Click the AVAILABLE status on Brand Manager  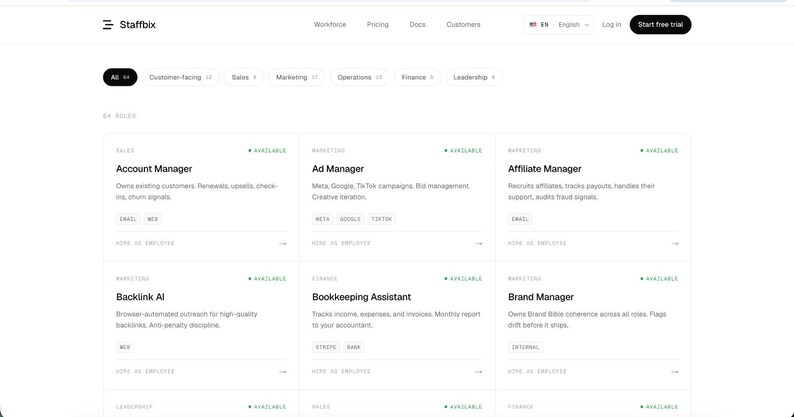pyautogui.click(x=659, y=279)
